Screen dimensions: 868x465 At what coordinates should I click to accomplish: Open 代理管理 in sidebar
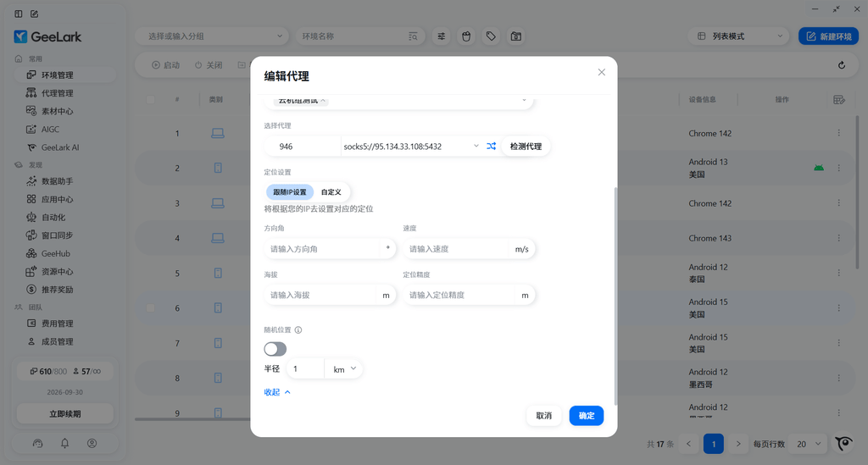coord(64,93)
